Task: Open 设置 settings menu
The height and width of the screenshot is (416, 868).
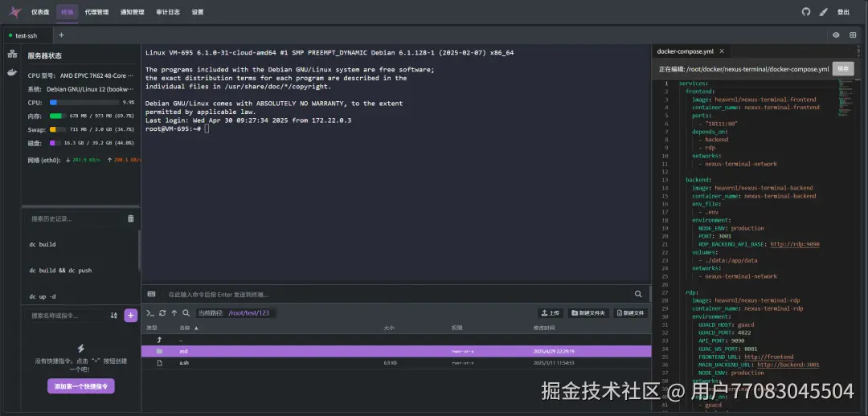Action: (x=197, y=12)
